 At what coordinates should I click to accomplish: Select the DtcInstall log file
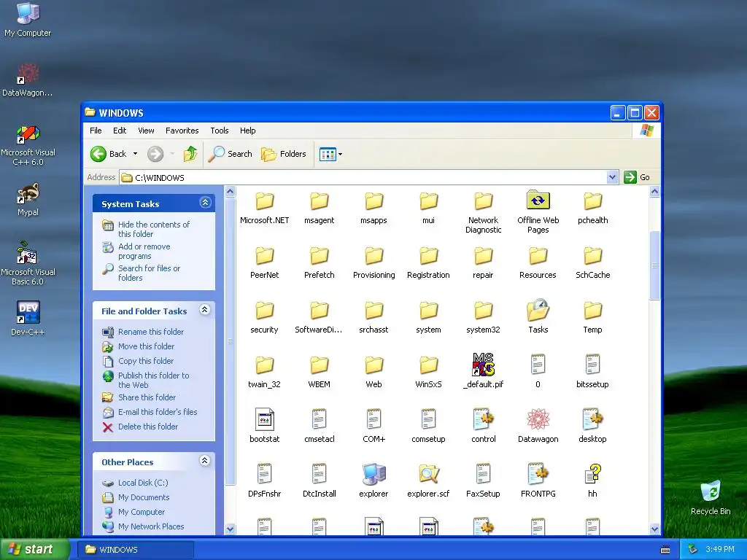[320, 481]
